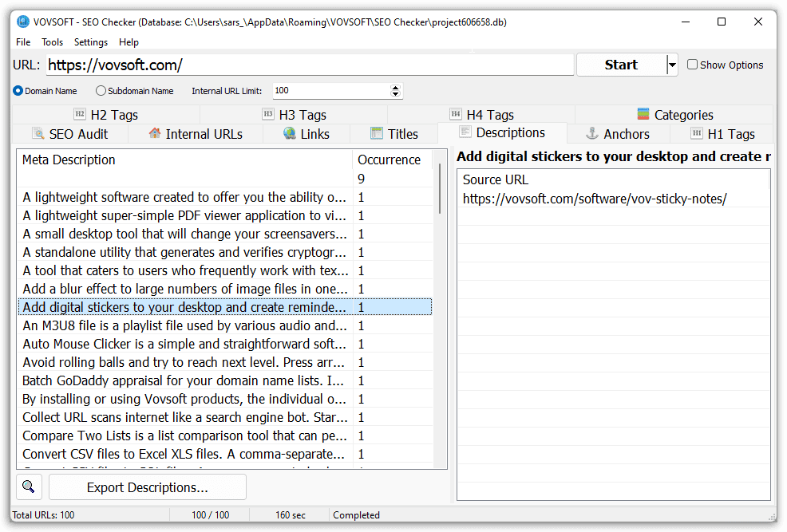Click the 'Completed' status bar text
The height and width of the screenshot is (532, 787).
356,515
